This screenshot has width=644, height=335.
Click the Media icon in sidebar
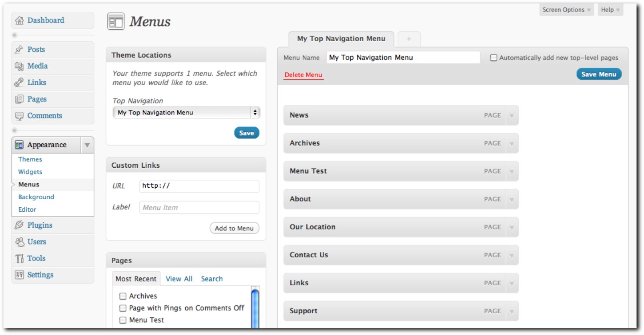pos(19,66)
